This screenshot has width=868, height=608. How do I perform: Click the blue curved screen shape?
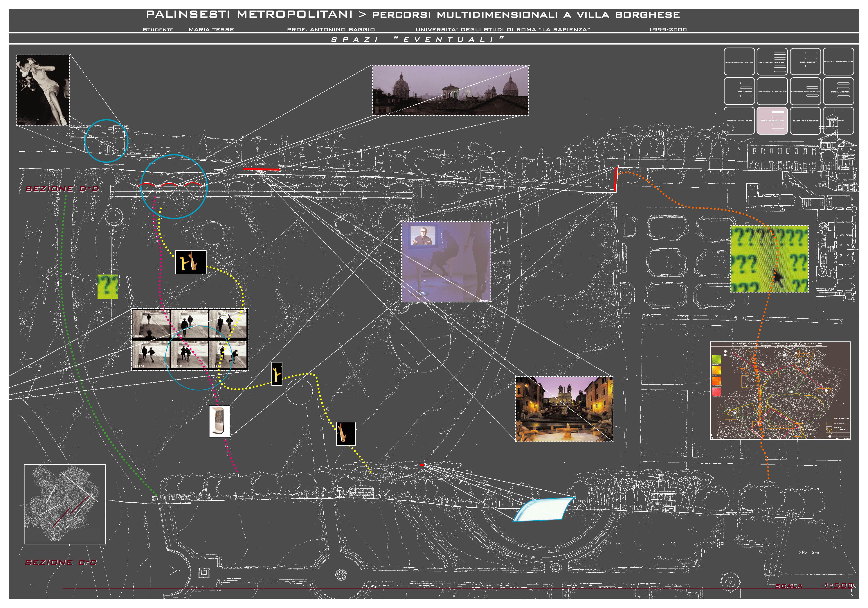tap(544, 509)
